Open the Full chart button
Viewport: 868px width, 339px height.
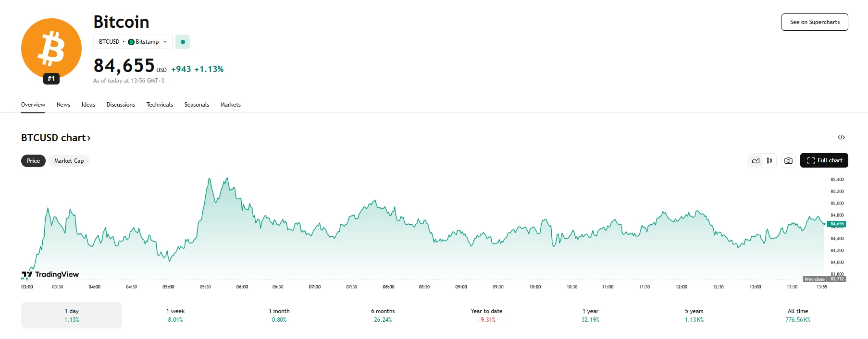824,160
